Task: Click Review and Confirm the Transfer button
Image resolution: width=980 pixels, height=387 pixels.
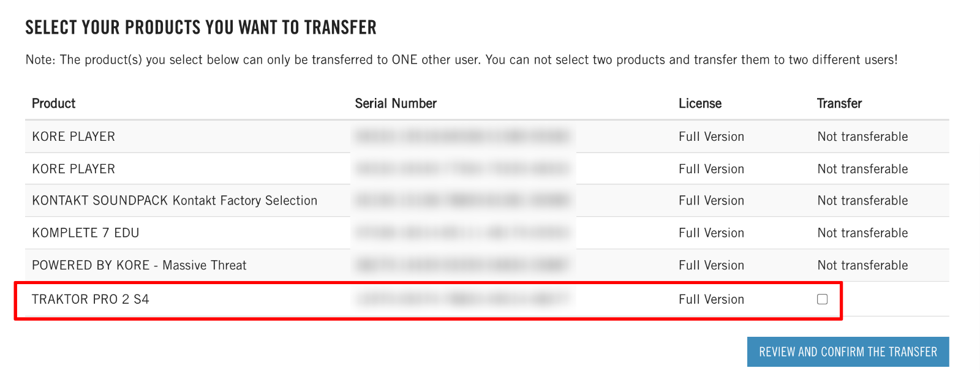Action: point(848,352)
